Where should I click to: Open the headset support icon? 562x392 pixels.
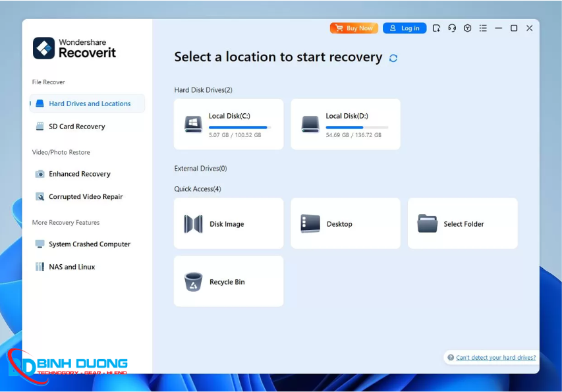pos(452,28)
